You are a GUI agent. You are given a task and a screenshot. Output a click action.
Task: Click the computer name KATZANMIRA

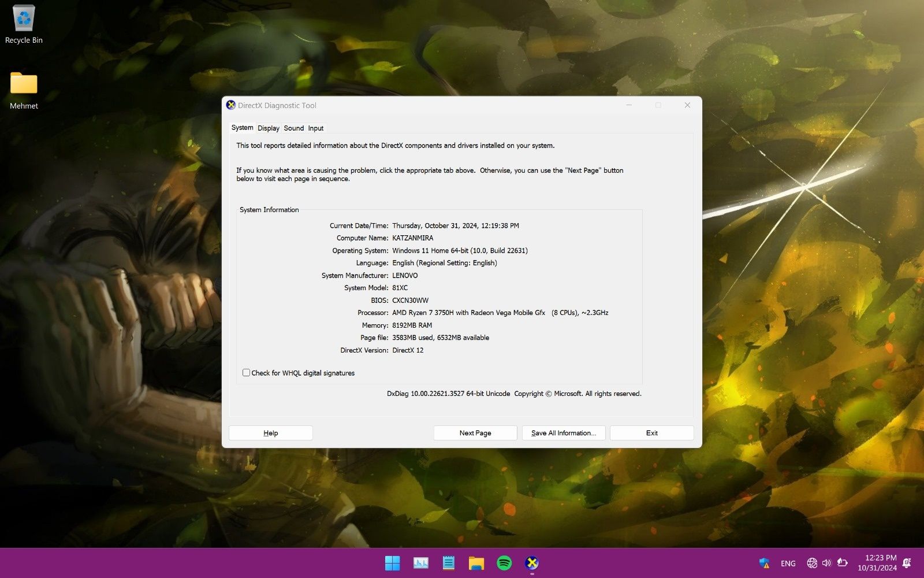click(x=412, y=238)
